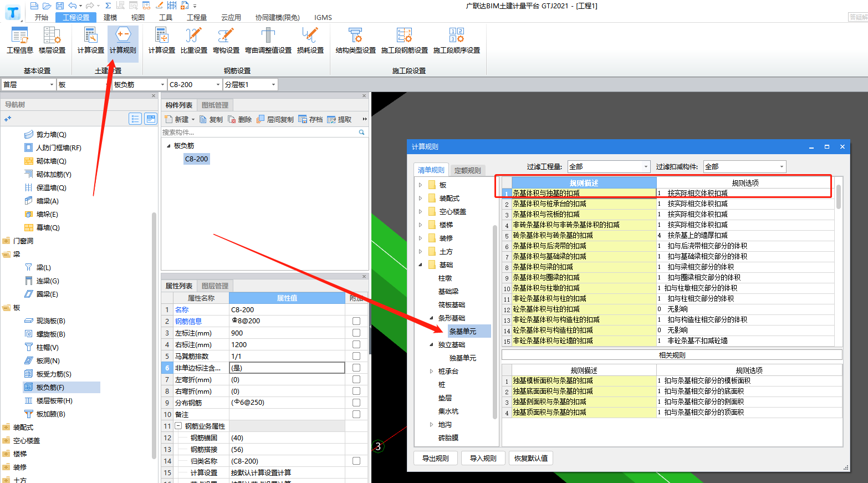Open 比重设置 tool
Viewport: 868px width, 483px height.
[194, 40]
